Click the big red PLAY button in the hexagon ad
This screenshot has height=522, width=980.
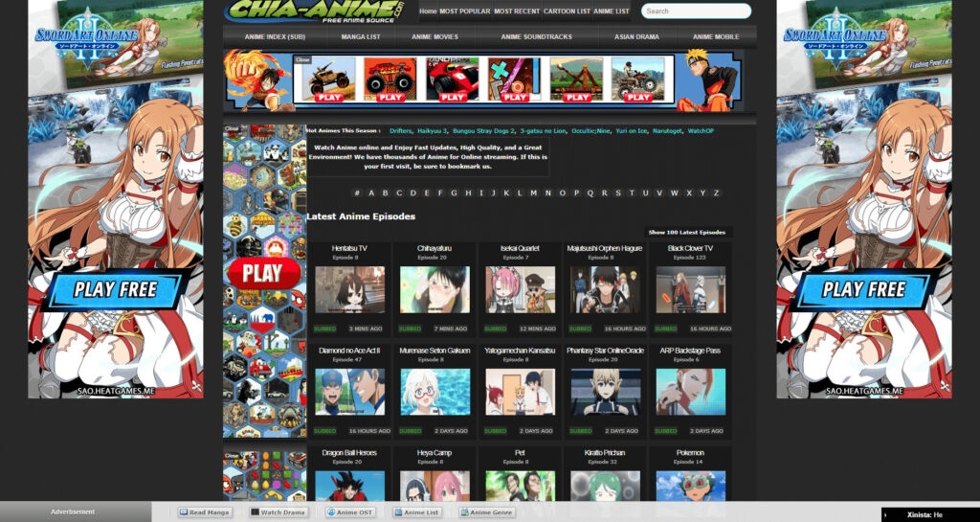click(x=264, y=273)
